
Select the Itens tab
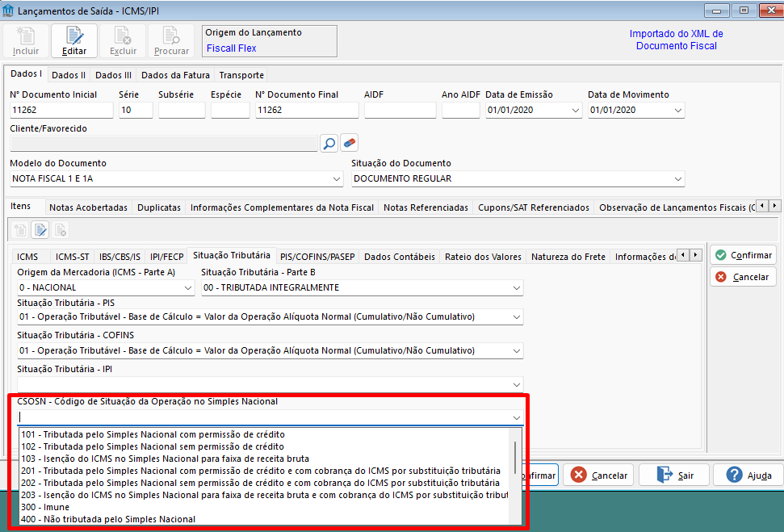(20, 206)
